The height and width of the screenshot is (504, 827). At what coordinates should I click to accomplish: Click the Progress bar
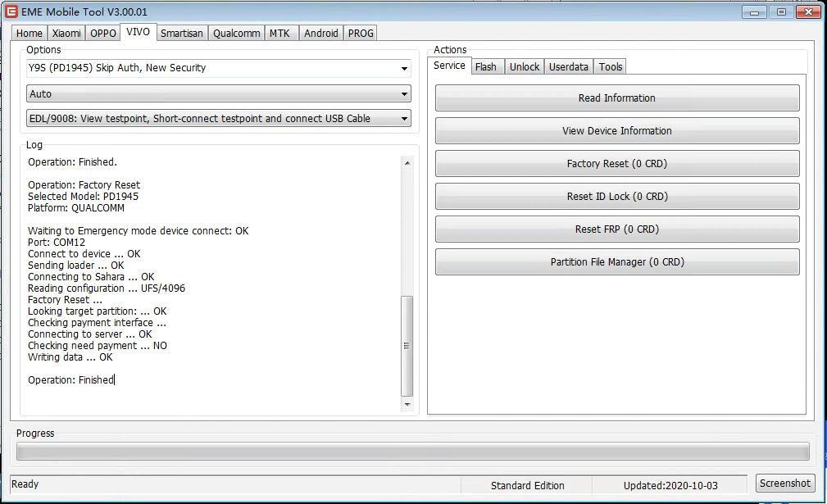pos(412,452)
